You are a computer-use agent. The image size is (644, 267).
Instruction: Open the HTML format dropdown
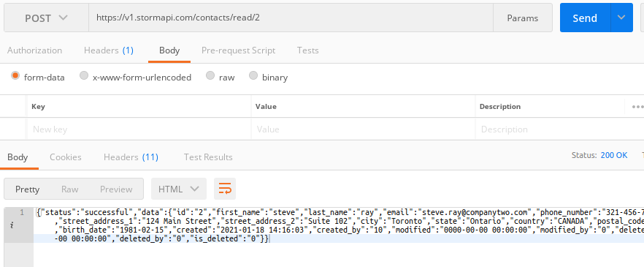tap(179, 189)
